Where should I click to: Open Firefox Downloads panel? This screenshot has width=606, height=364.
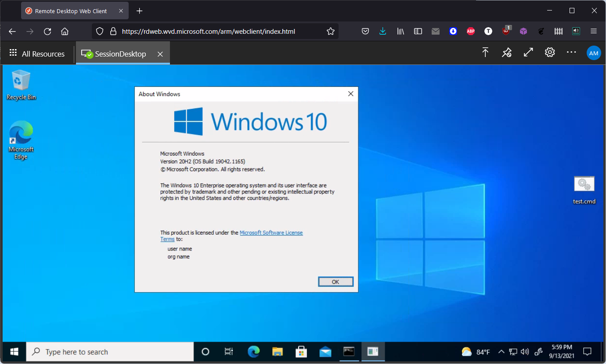tap(382, 31)
